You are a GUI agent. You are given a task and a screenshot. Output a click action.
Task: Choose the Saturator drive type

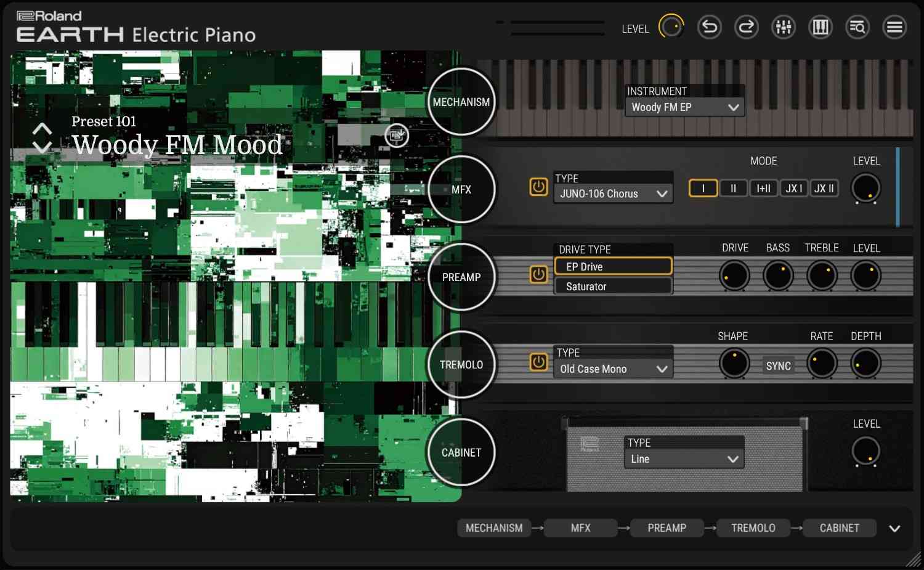(613, 287)
